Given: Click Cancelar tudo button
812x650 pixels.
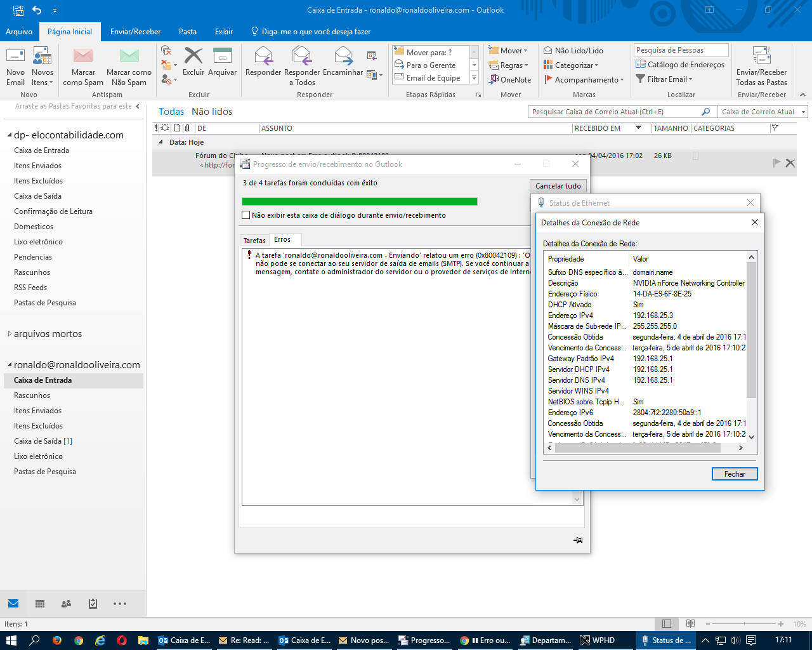Looking at the screenshot, I should (558, 186).
